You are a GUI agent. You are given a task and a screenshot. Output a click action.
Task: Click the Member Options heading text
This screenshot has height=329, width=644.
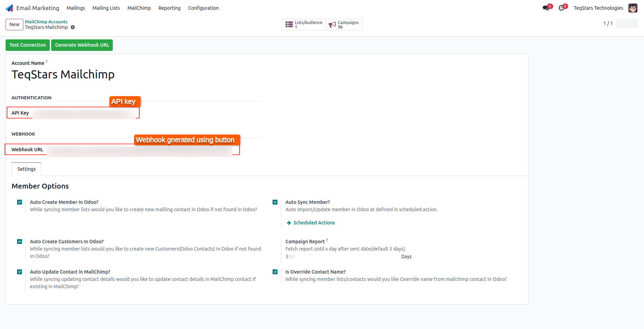click(x=40, y=186)
